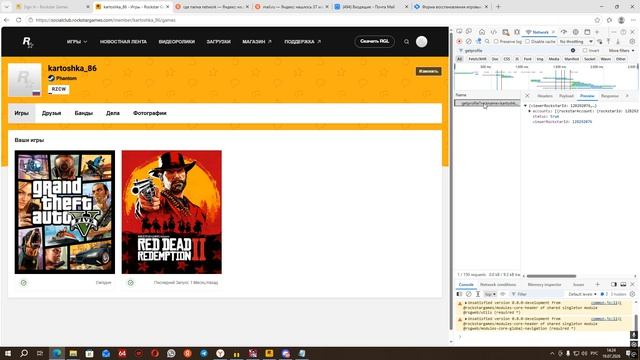
Task: Open Network panel settings gear
Action: click(632, 41)
